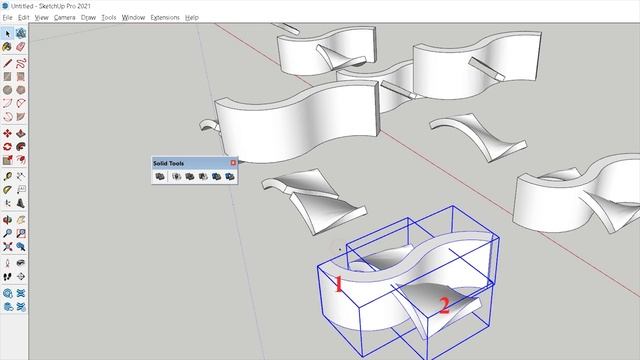The image size is (640, 360).
Task: Select the Polygon tool
Action: [21, 90]
